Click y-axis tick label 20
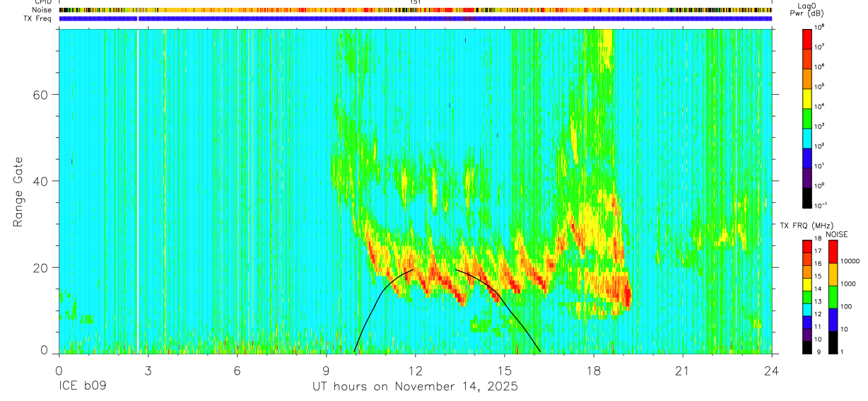The height and width of the screenshot is (401, 868). (x=42, y=267)
